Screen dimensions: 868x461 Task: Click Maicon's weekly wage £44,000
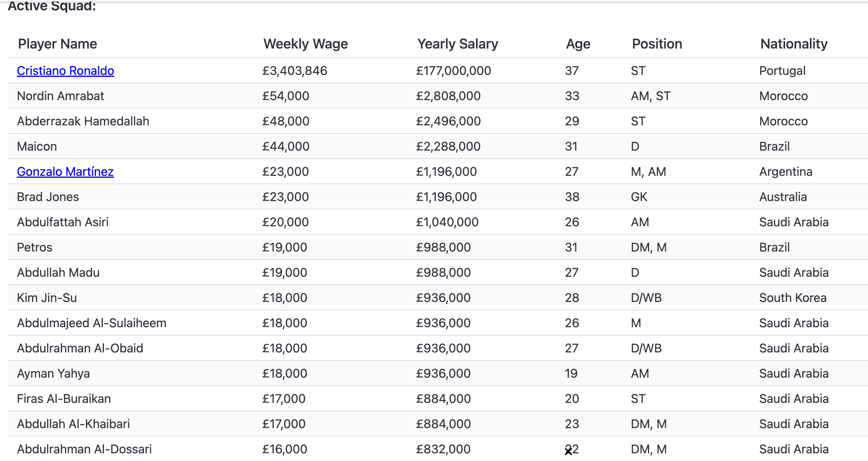286,146
